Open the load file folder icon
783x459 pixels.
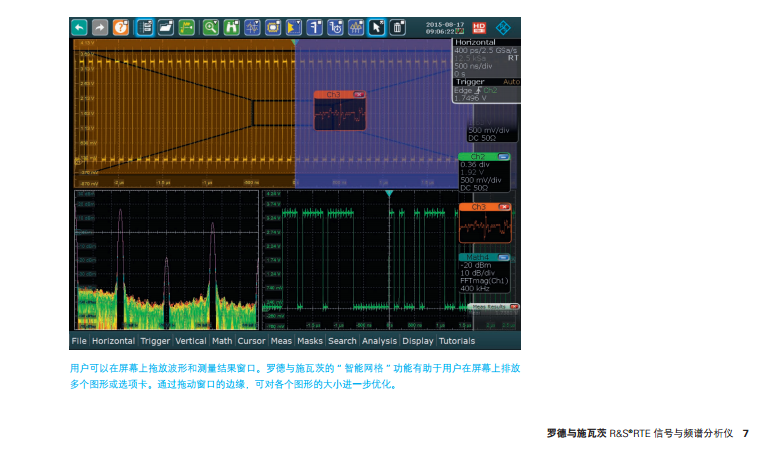click(x=166, y=27)
